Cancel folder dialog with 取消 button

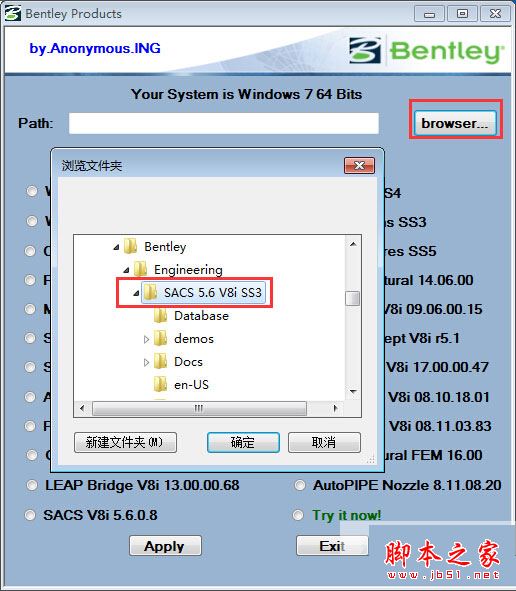click(x=324, y=442)
